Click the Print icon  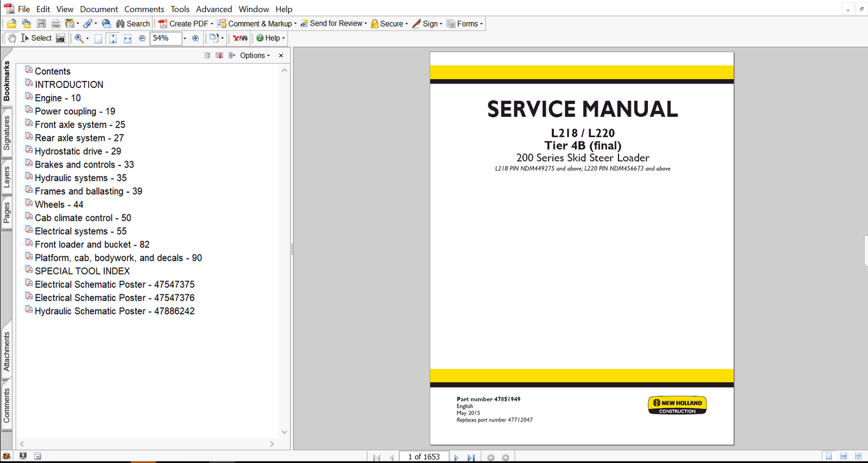click(x=56, y=23)
